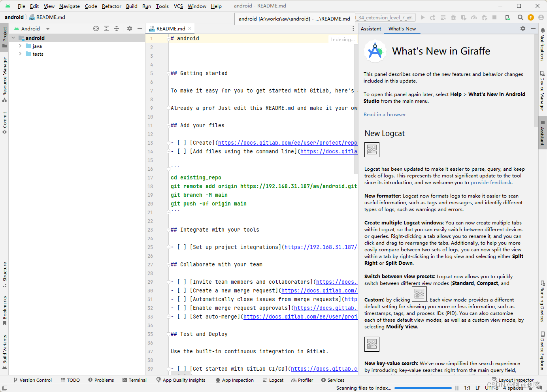Hide the Project panel with minus icon
Image resolution: width=547 pixels, height=392 pixels.
click(140, 28)
